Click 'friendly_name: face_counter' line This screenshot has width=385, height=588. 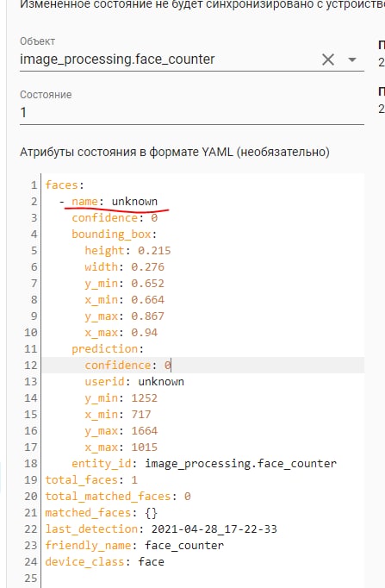click(134, 546)
